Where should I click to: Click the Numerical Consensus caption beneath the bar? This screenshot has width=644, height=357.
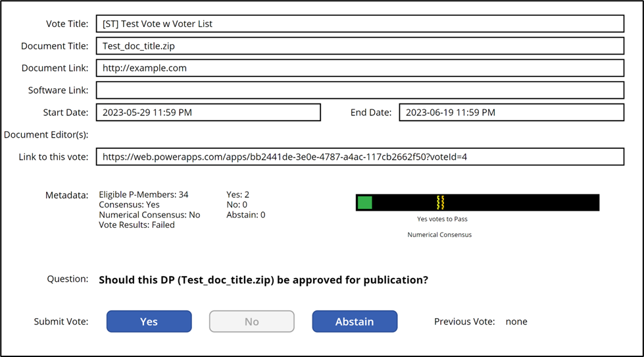[x=439, y=234]
